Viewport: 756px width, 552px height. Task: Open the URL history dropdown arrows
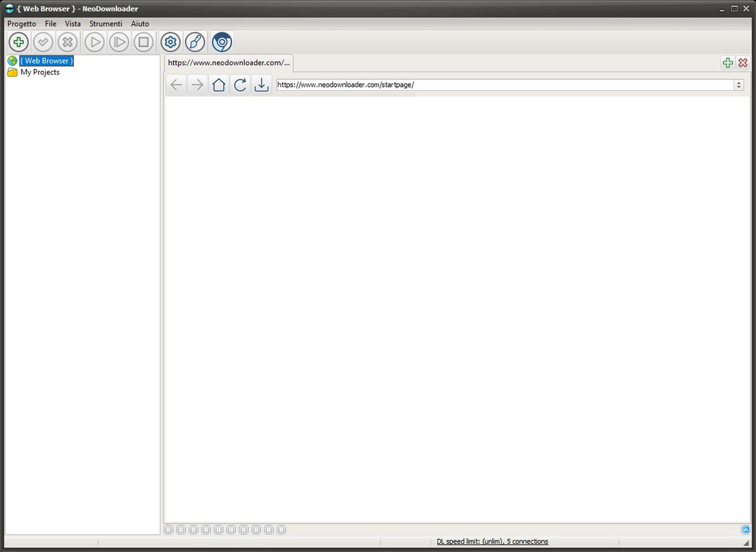pyautogui.click(x=739, y=85)
